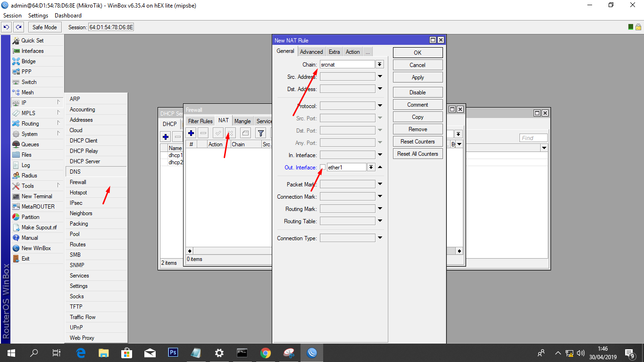Click the Undo arrow in WinBox toolbar
Image resolution: width=644 pixels, height=362 pixels.
pos(7,27)
